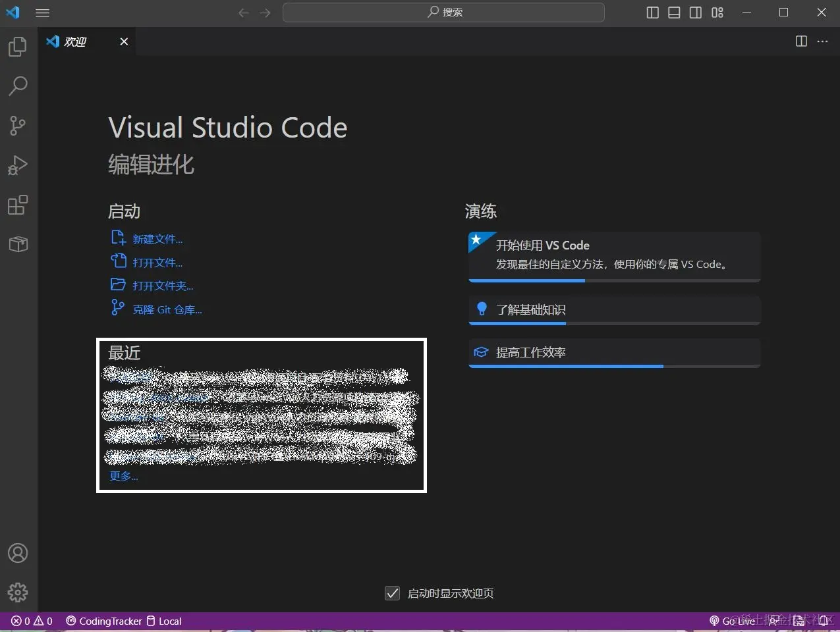The height and width of the screenshot is (632, 840).
Task: Click the Local status bar item
Action: [164, 621]
